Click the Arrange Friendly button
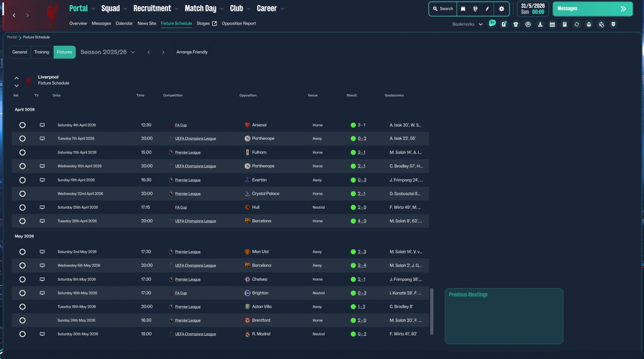The image size is (644, 359). 192,52
